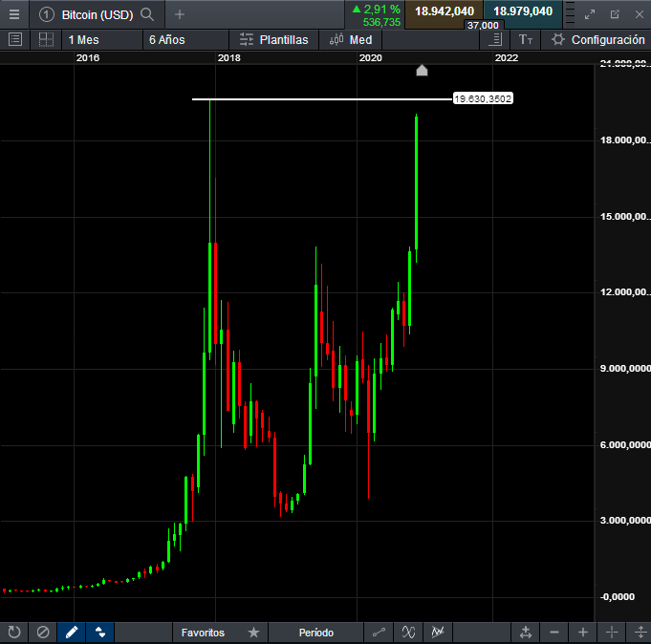Click the star favorites icon
This screenshot has height=644, width=651.
pos(253,633)
